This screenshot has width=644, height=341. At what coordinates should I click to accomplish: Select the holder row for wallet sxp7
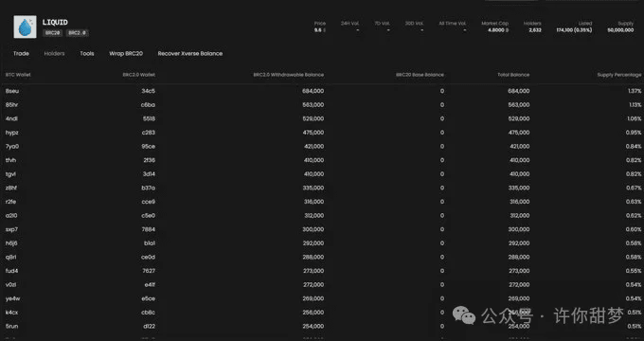(322, 229)
